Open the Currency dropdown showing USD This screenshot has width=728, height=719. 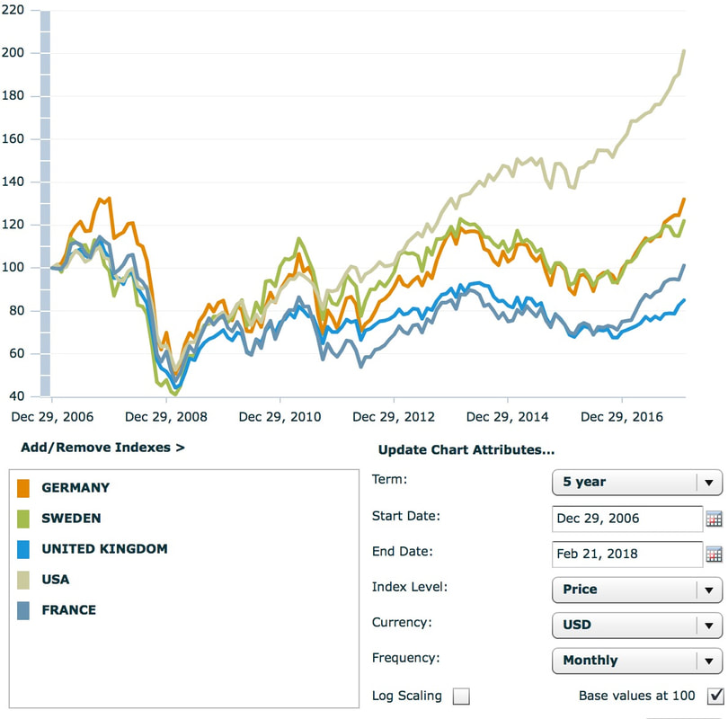pos(637,625)
